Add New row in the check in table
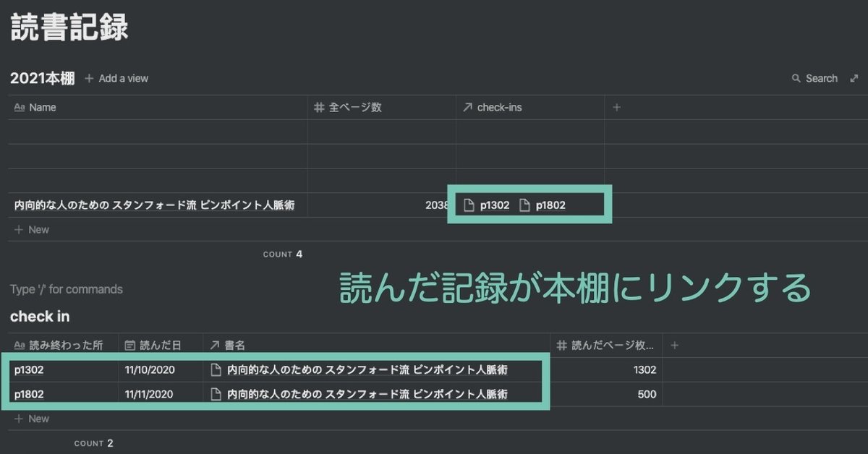 pos(32,419)
